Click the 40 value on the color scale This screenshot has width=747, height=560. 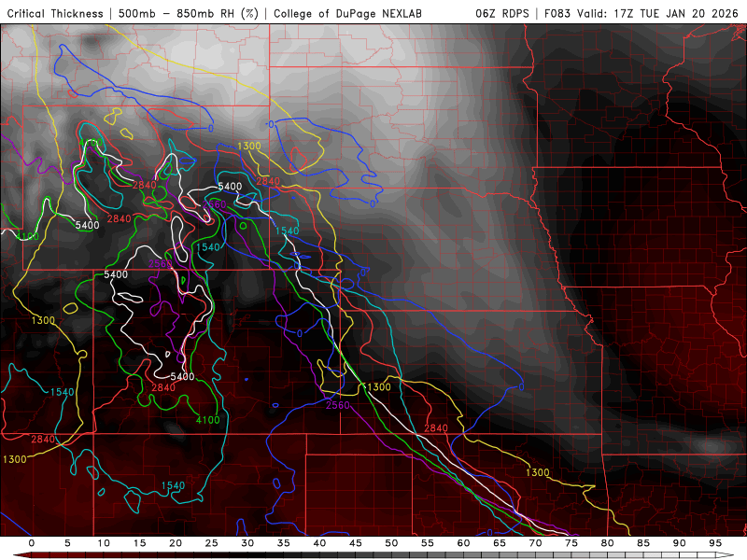(x=319, y=543)
